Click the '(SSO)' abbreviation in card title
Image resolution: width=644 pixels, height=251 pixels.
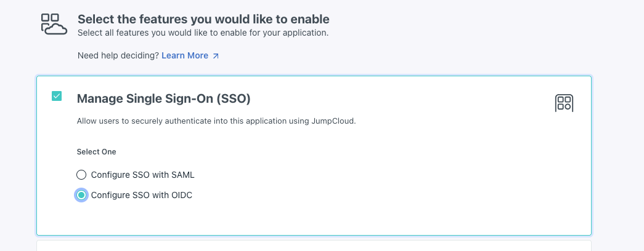pos(234,98)
